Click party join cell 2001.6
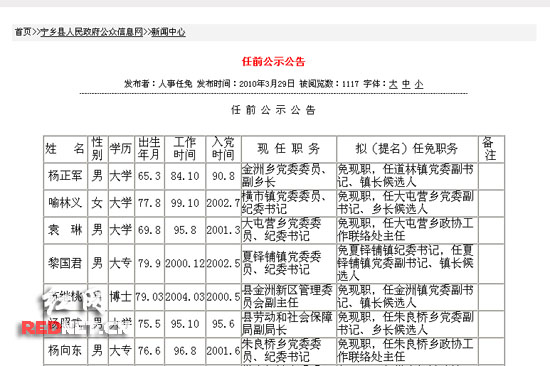 click(223, 351)
